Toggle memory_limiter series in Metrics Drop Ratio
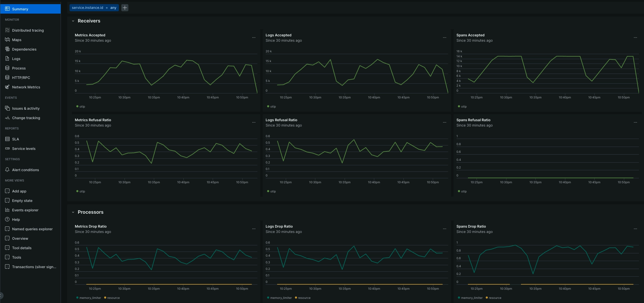The width and height of the screenshot is (644, 303). coord(90,298)
